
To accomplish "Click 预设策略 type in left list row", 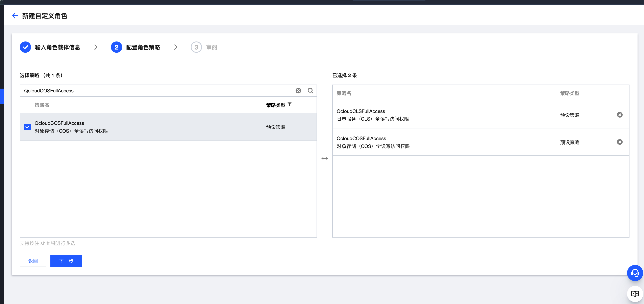I will (x=276, y=127).
